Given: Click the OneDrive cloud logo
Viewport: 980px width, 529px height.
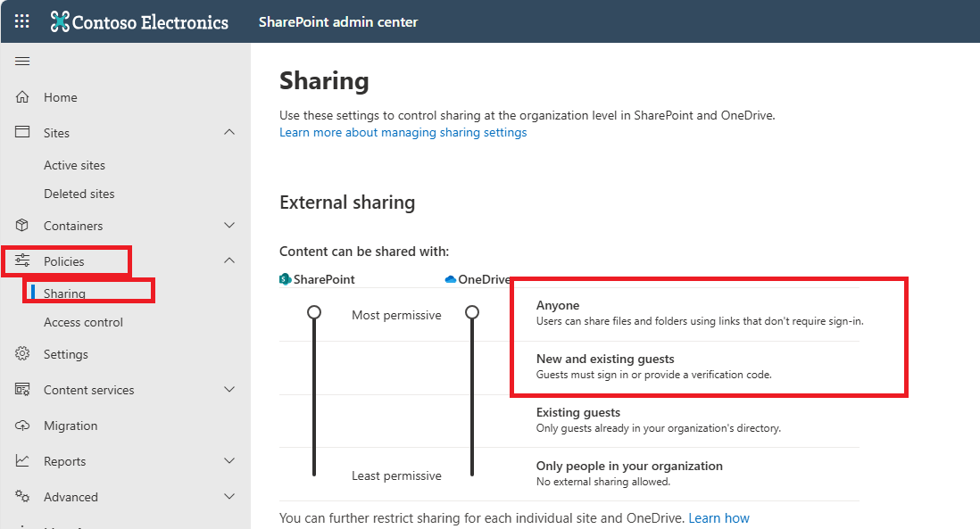Looking at the screenshot, I should (x=450, y=279).
